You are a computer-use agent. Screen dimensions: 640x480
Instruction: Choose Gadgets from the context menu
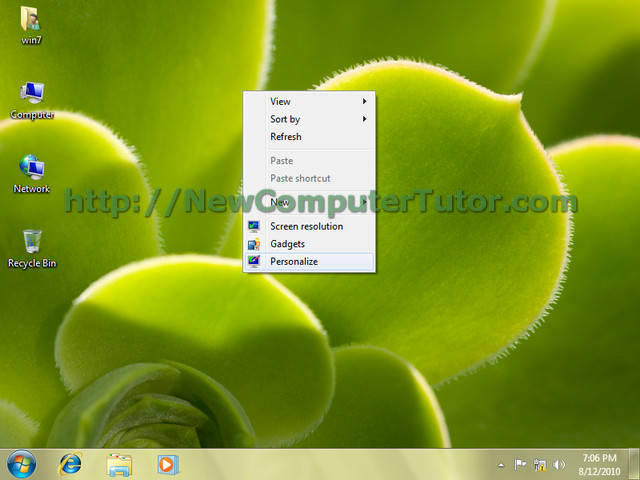click(309, 244)
